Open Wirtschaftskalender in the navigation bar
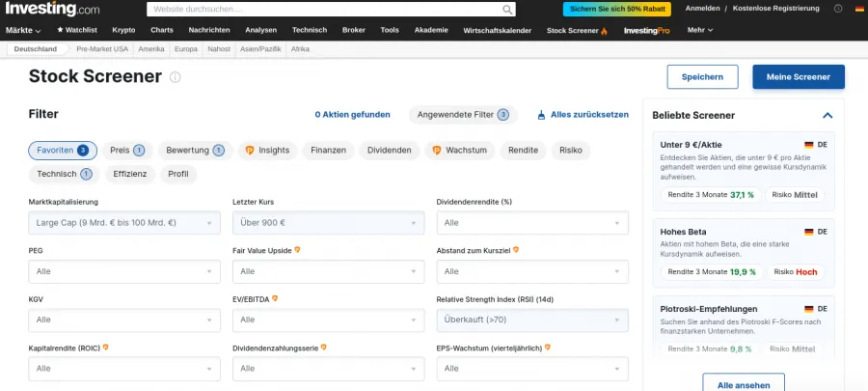Viewport: 868px width, 391px height. 497,31
